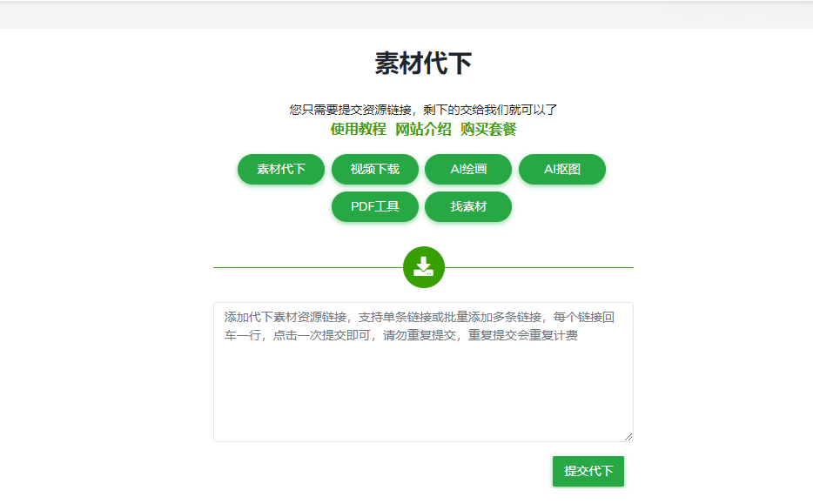
Task: Open the 网站介绍 site introduction link
Action: (x=423, y=129)
